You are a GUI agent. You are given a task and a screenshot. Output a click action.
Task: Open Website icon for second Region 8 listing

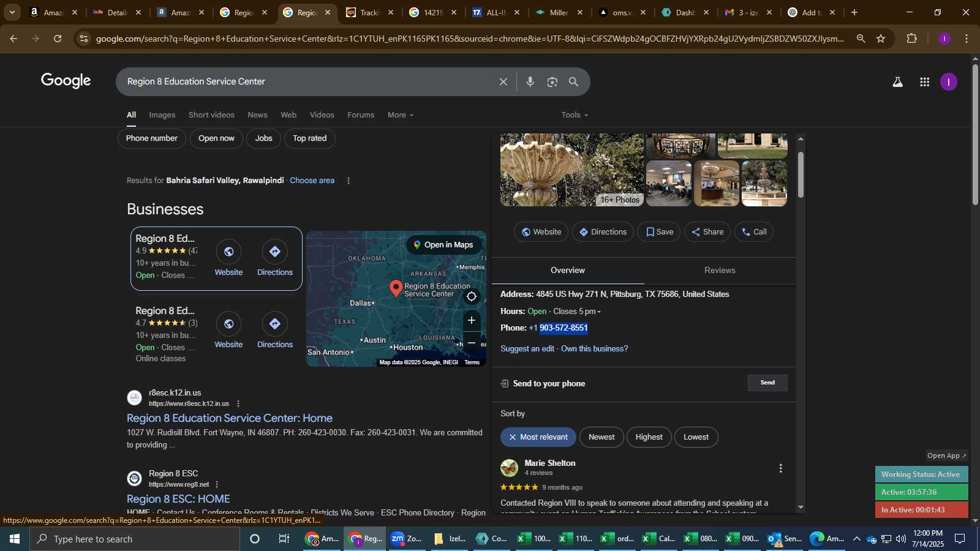pos(228,324)
